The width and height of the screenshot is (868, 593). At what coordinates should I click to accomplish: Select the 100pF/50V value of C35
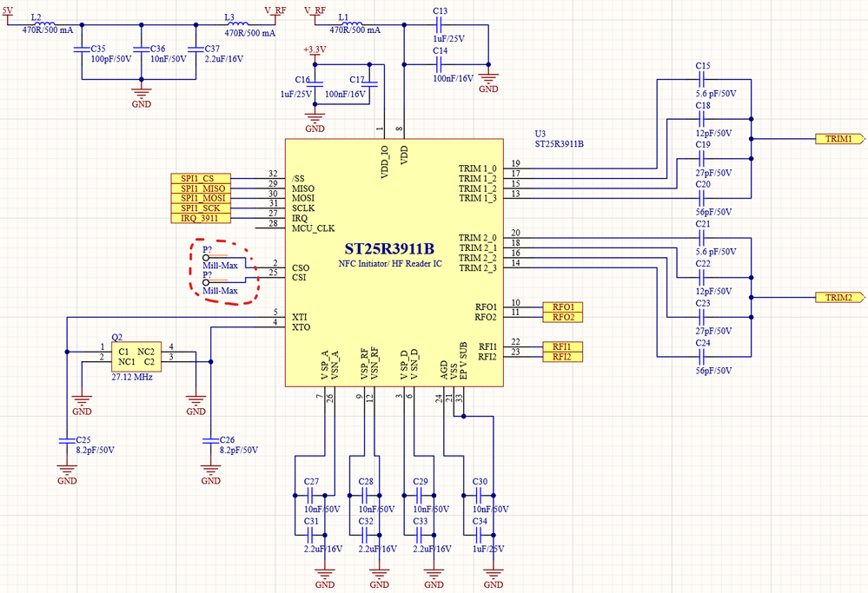(x=111, y=59)
